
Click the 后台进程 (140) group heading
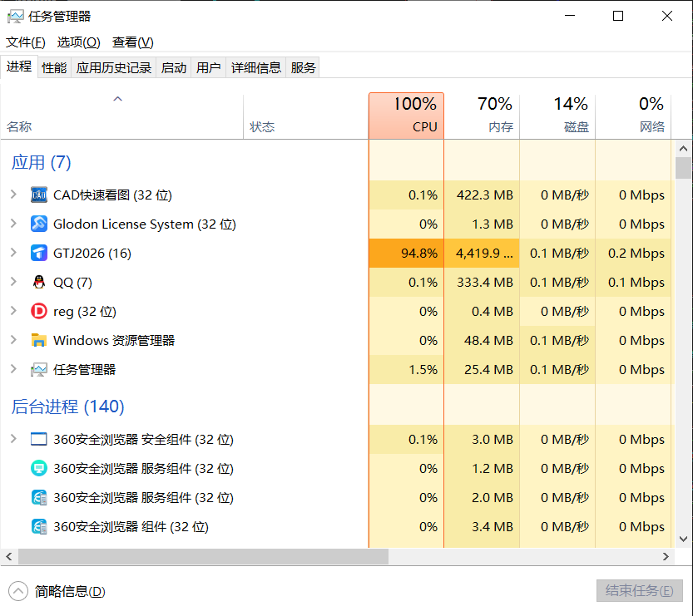pyautogui.click(x=67, y=407)
